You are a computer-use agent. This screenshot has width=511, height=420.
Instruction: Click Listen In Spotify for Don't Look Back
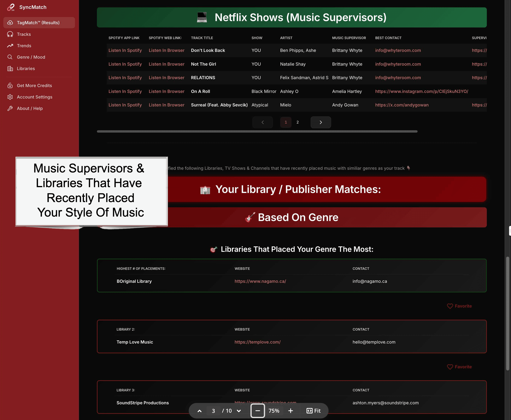[125, 50]
